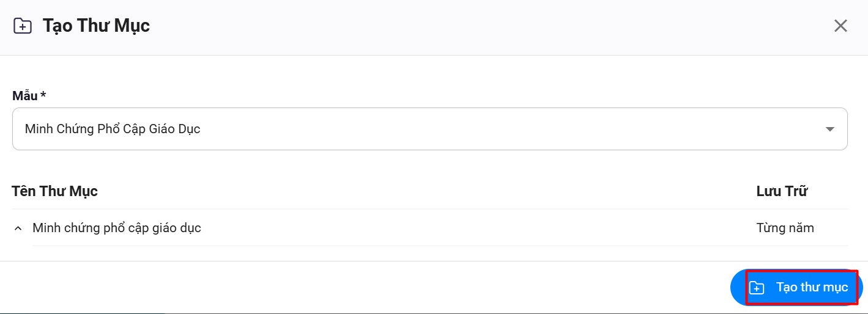Click empty space in the Minh chứng row
Screen dimensions: 868x314
(477, 228)
